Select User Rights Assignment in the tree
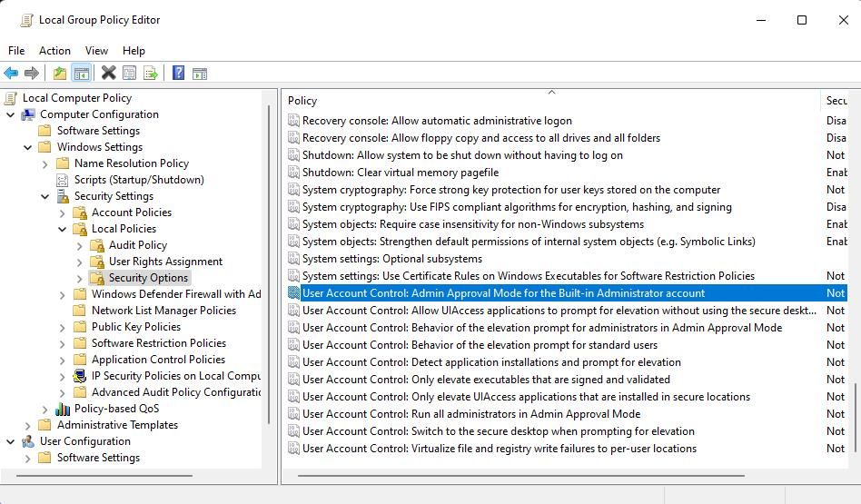The height and width of the screenshot is (504, 861). [165, 262]
